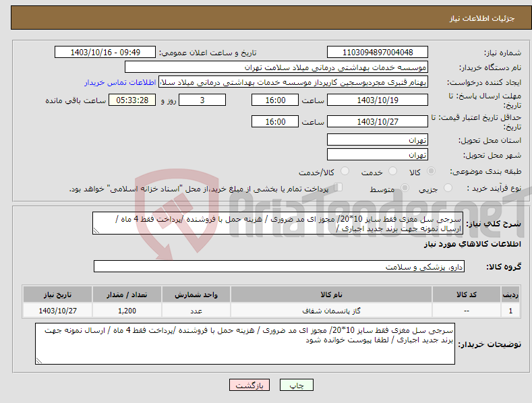Click the شرح کلی نیاز description textarea

(278, 223)
